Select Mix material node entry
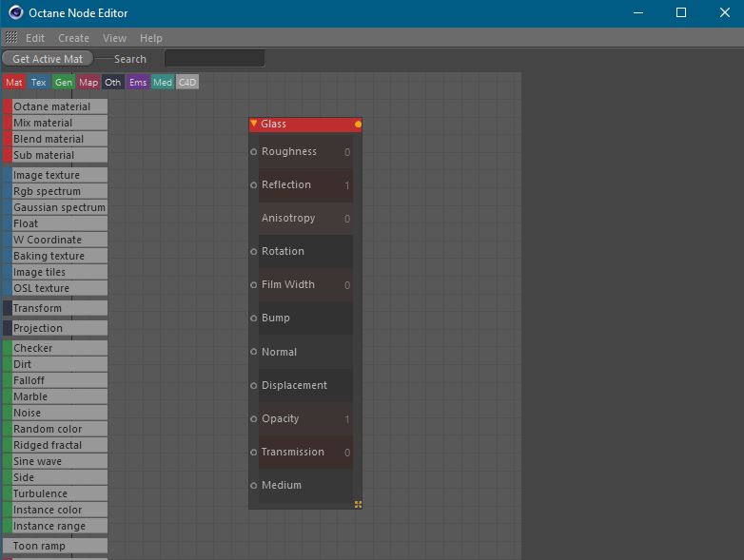Viewport: 744px width, 560px height. point(55,123)
